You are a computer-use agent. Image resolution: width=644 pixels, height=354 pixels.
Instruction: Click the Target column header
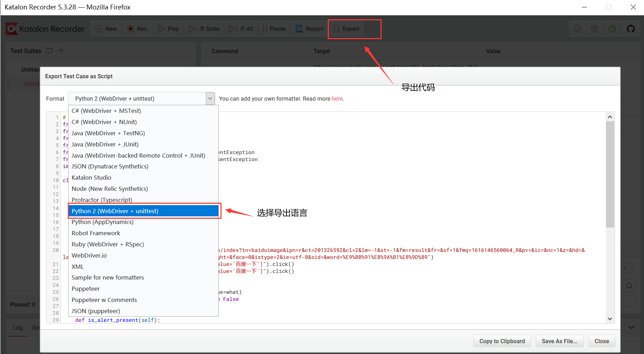pos(322,51)
